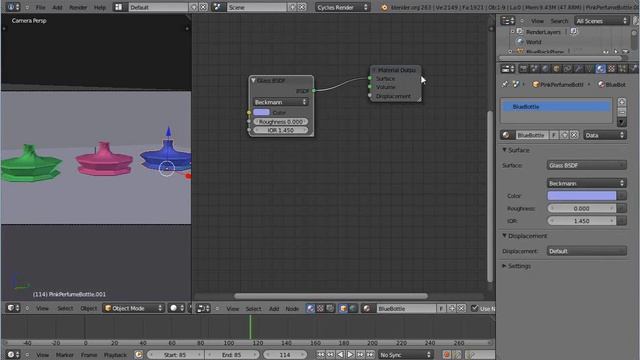Open the Object menu in 3D view header

(x=88, y=309)
